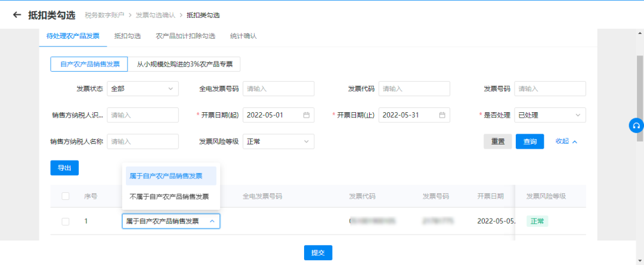Click the 开票日期 column header
The height and width of the screenshot is (265, 644).
coord(490,196)
